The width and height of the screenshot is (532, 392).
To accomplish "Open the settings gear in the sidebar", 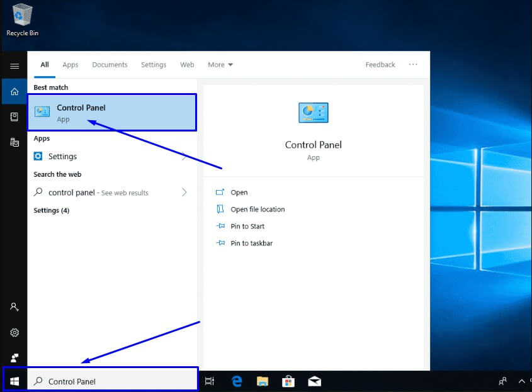I will (x=14, y=332).
